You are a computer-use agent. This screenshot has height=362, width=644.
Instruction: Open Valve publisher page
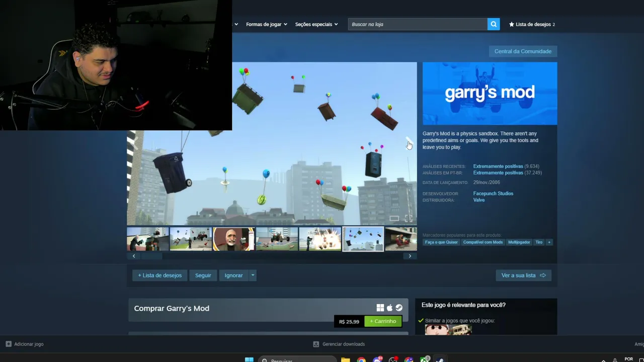click(x=479, y=200)
